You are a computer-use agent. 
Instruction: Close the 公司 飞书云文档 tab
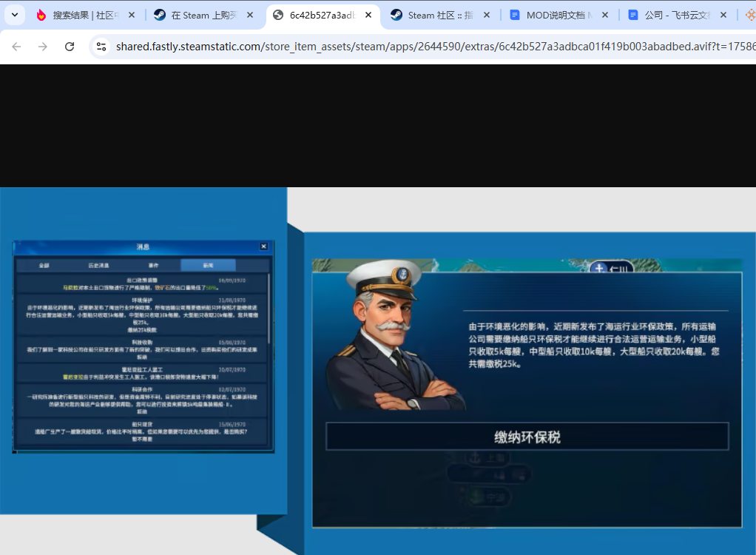723,16
